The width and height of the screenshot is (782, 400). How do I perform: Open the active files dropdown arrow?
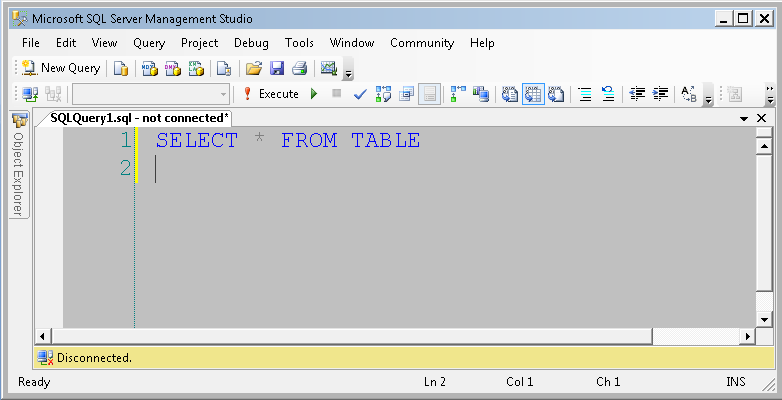coord(744,119)
